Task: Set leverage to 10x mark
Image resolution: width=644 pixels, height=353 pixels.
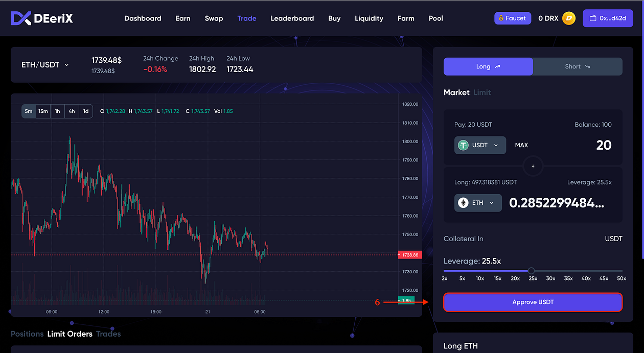Action: coord(480,278)
